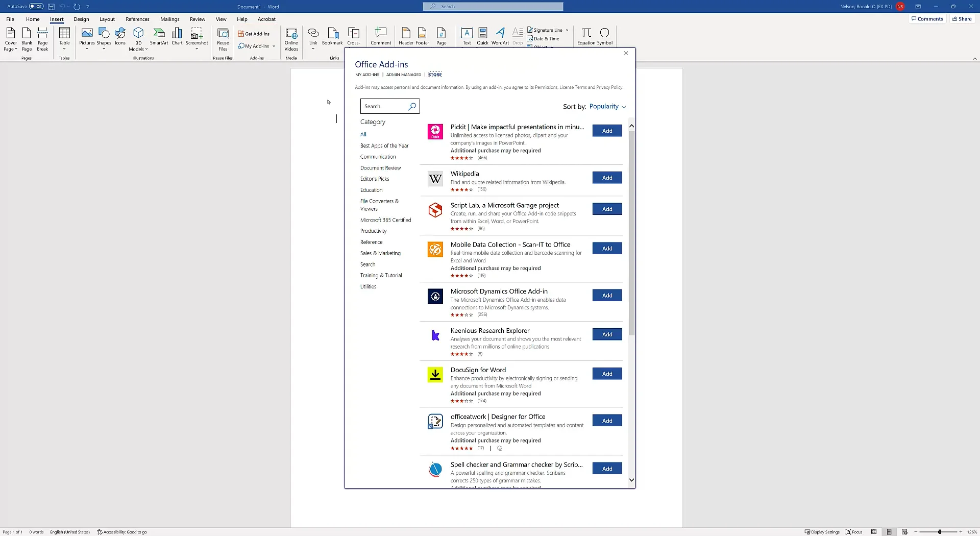980x536 pixels.
Task: Click the Reuse Files icon
Action: 223,39
